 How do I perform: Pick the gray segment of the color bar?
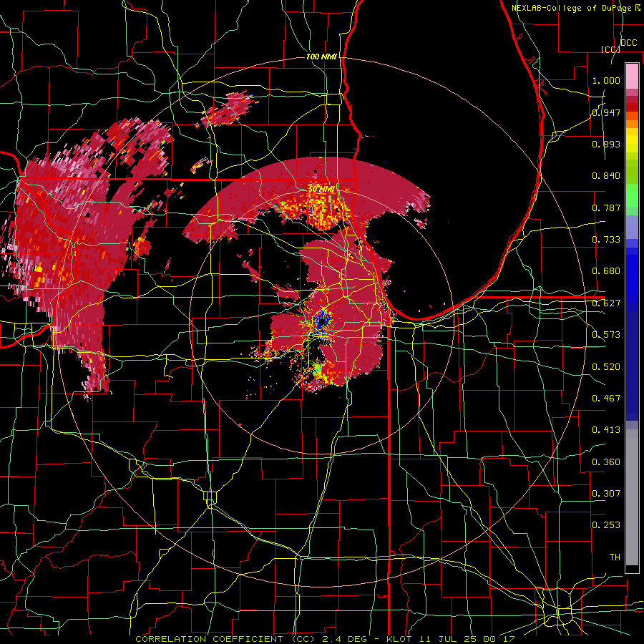(632, 497)
